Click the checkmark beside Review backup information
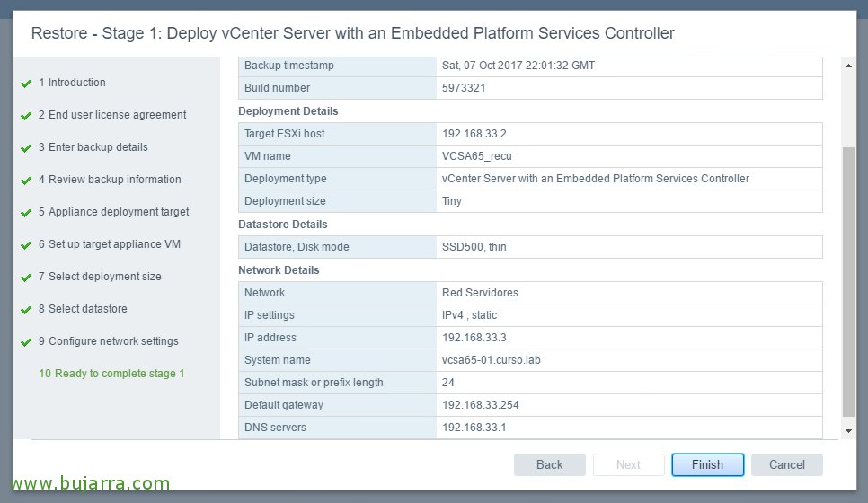 pyautogui.click(x=26, y=181)
